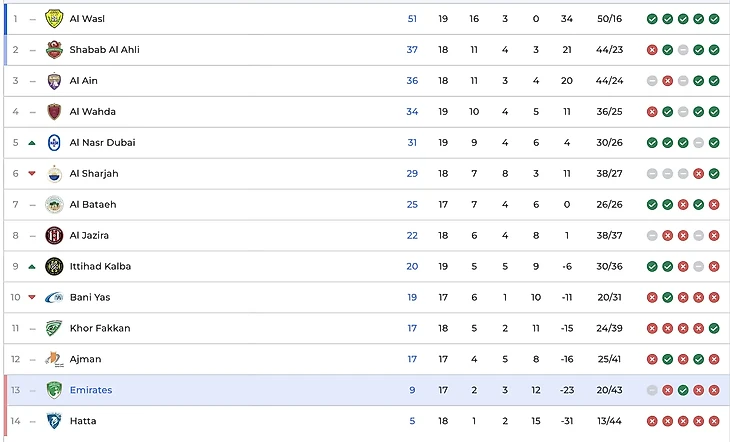Screen dimensions: 730x442
Task: Open the Bani Yas team name
Action: point(88,297)
